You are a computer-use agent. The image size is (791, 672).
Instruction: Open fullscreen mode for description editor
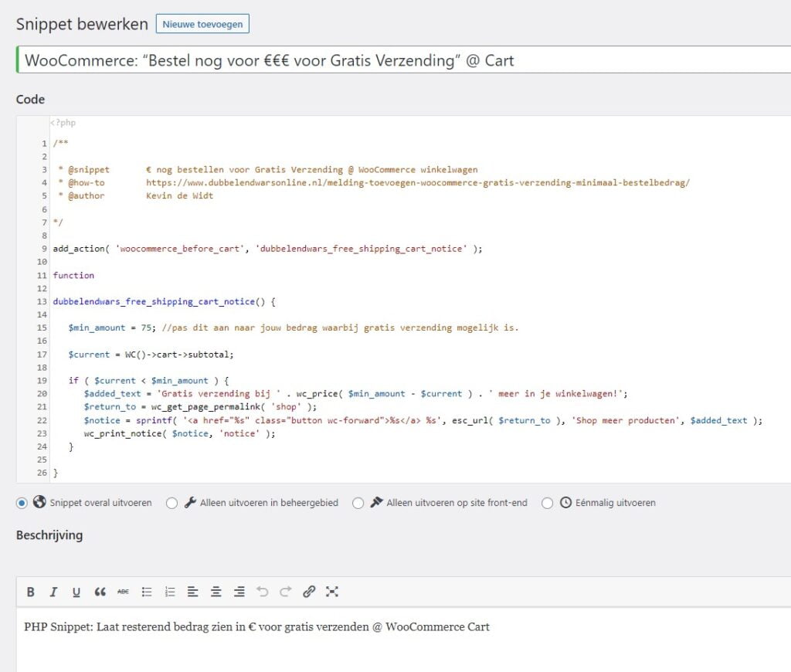point(332,592)
